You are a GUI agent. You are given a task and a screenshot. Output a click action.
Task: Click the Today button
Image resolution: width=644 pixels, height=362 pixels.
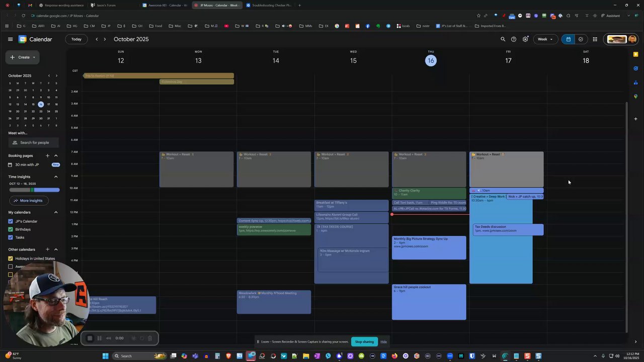(76, 39)
